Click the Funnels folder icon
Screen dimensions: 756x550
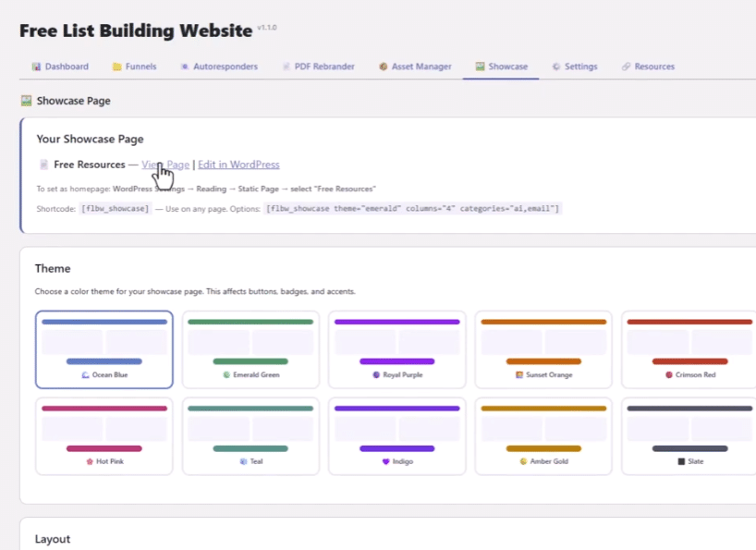(x=117, y=67)
